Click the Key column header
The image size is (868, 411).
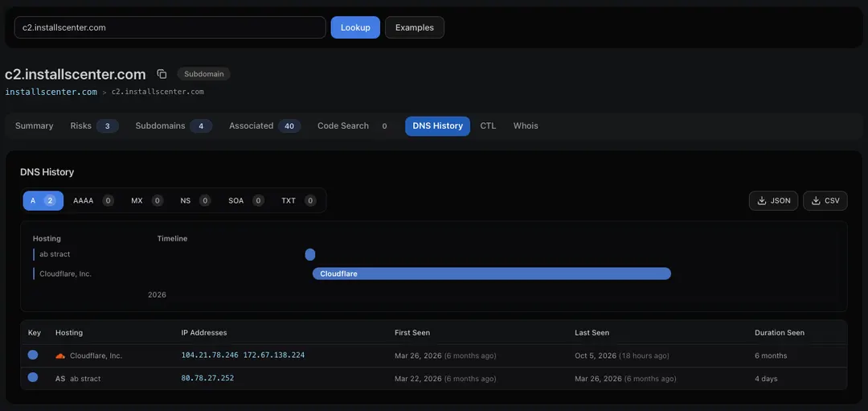(x=35, y=332)
